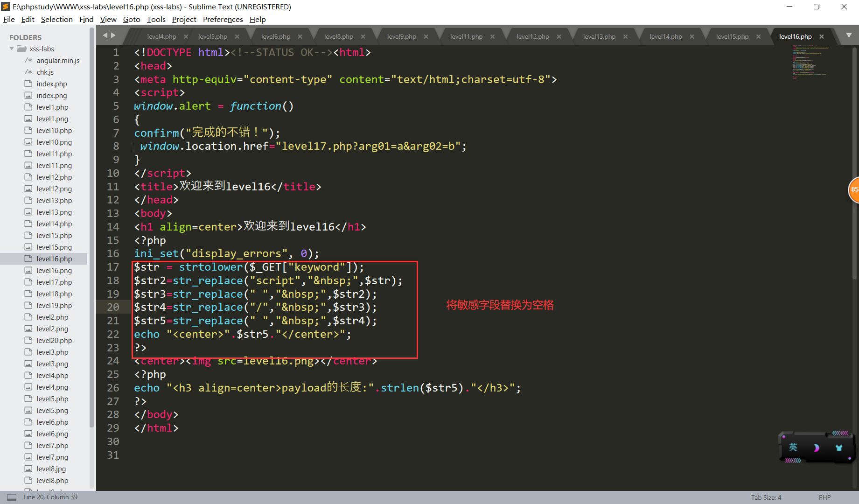Click the image icon beside level7.png
Viewport: 859px width, 504px height.
pyautogui.click(x=28, y=457)
